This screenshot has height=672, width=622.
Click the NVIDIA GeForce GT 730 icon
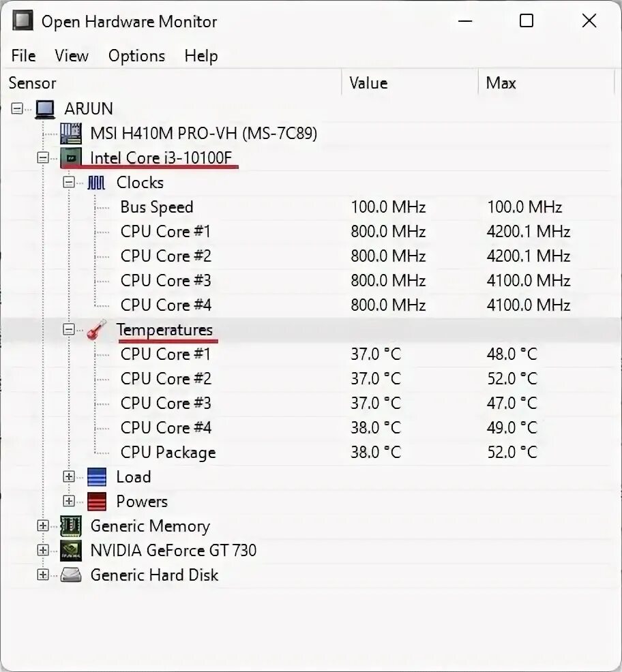tap(71, 550)
